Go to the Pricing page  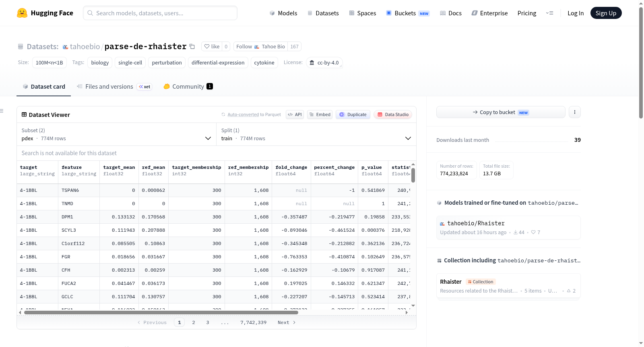527,13
